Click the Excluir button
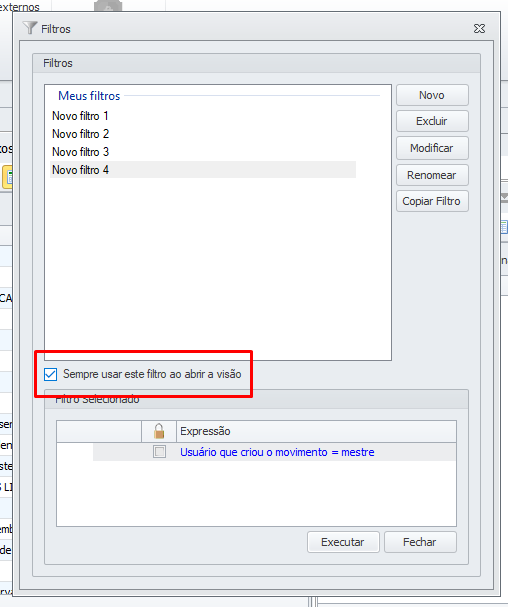Screen dimensions: 508x607 point(432,121)
